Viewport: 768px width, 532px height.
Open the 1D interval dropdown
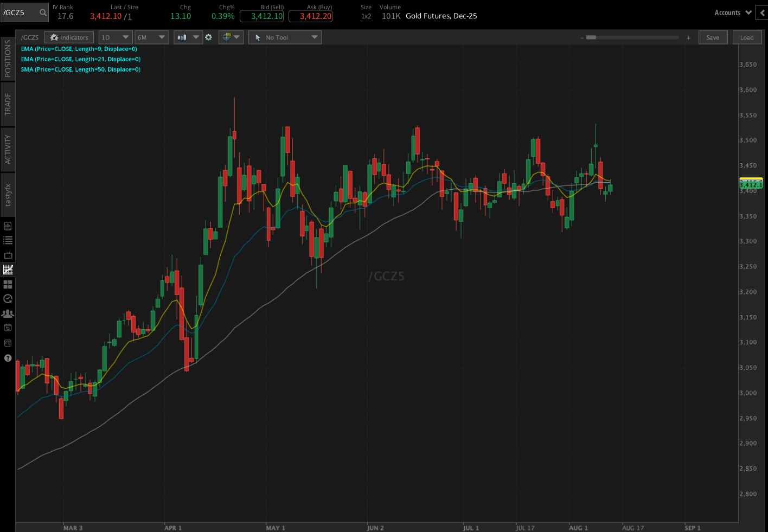click(x=115, y=37)
